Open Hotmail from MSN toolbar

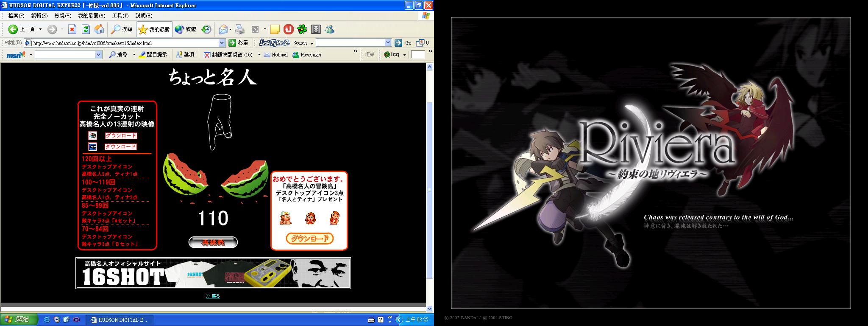pyautogui.click(x=275, y=54)
